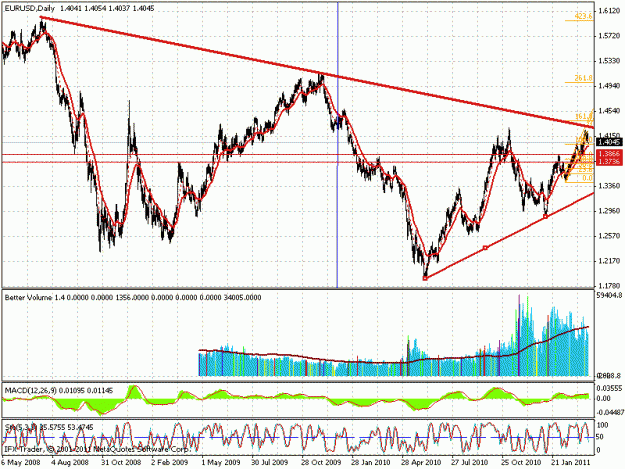Select the 423.6 Fibonacci level label
The width and height of the screenshot is (625, 469).
[x=583, y=16]
